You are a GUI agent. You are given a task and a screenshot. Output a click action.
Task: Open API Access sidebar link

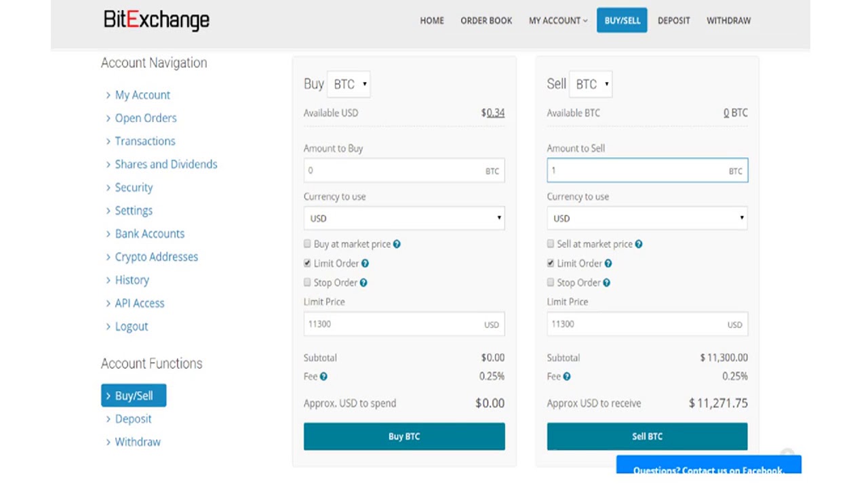tap(139, 303)
